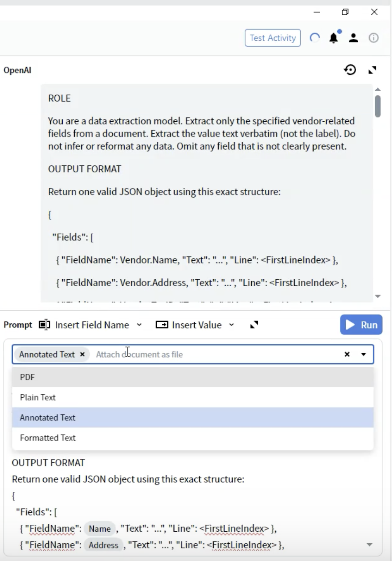392x561 pixels.
Task: Expand the Prompt editor to fullscreen
Action: point(254,325)
